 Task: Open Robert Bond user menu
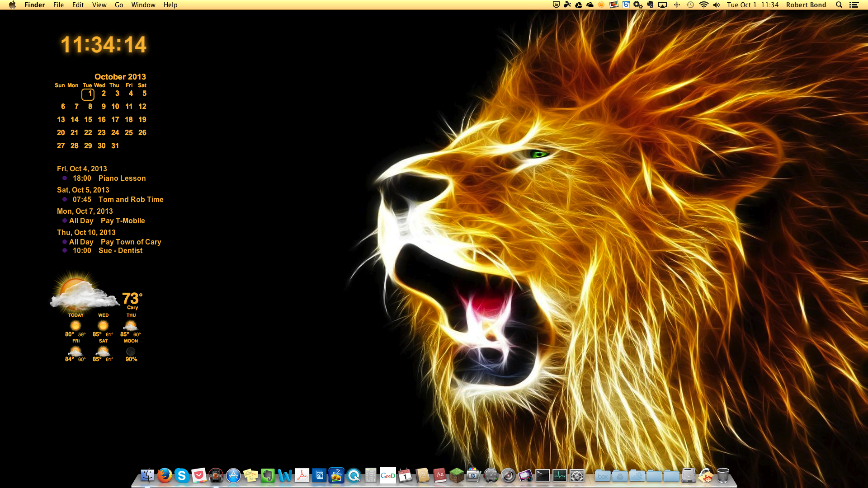[x=806, y=5]
